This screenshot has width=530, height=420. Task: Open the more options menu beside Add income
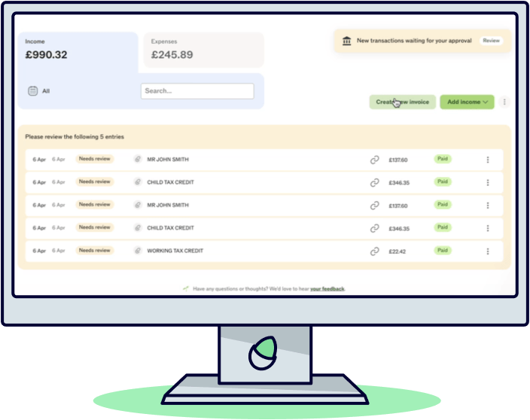tap(504, 102)
